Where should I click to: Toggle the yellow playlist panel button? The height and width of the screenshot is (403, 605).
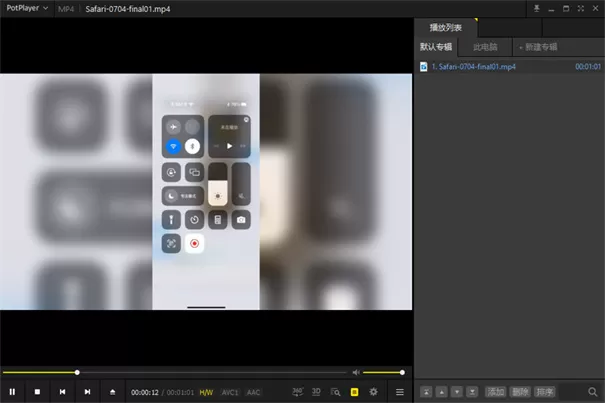pyautogui.click(x=354, y=392)
